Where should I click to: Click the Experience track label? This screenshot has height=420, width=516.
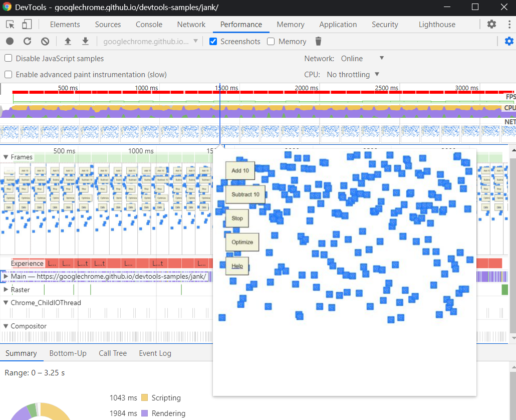27,263
